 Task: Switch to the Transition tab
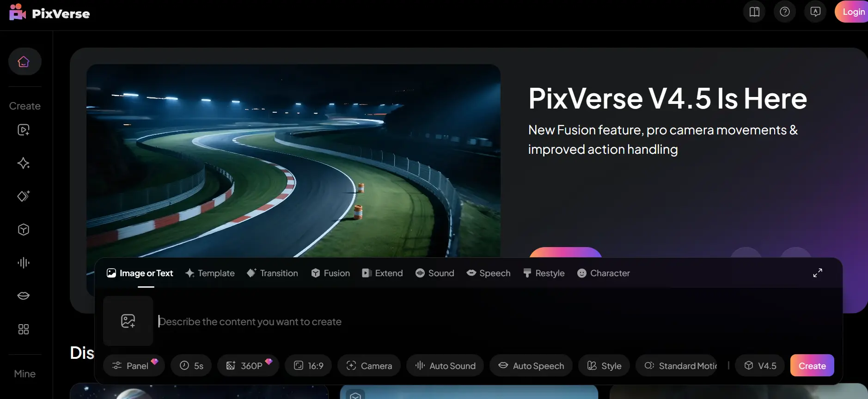[x=272, y=273]
